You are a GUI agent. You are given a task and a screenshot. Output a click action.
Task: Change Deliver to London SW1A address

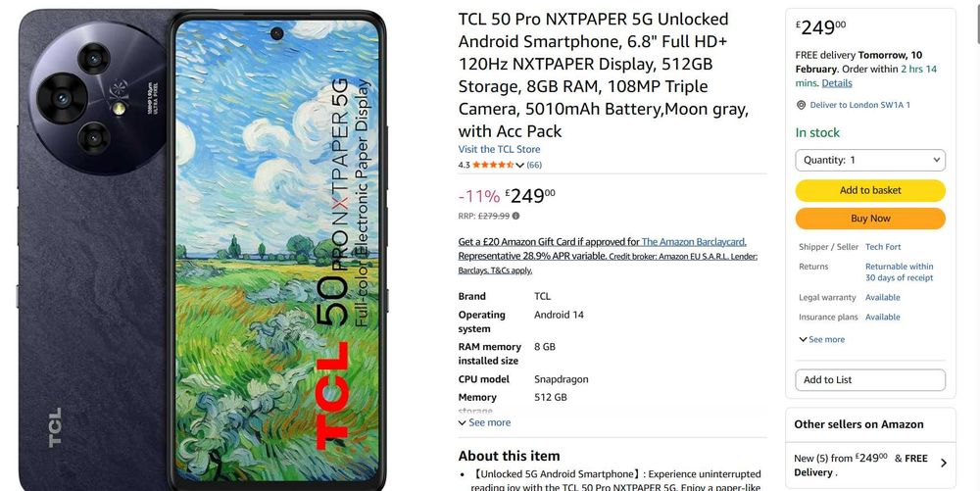pos(860,105)
